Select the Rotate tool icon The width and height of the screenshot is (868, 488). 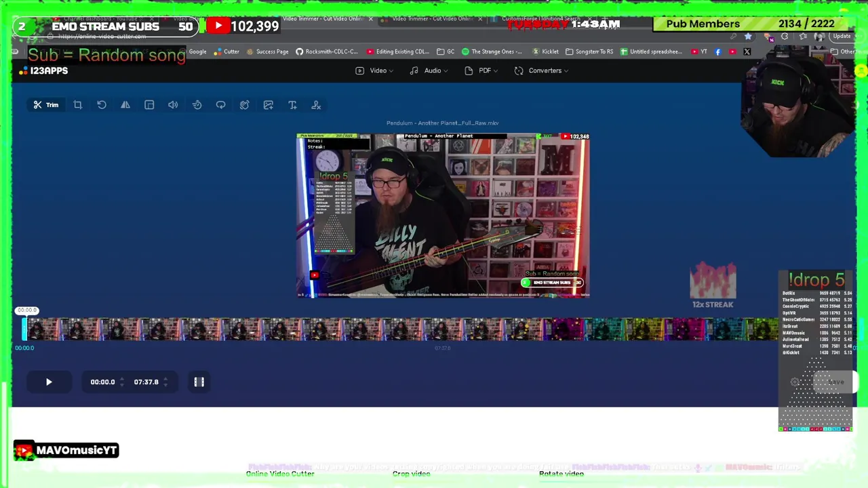pyautogui.click(x=102, y=105)
